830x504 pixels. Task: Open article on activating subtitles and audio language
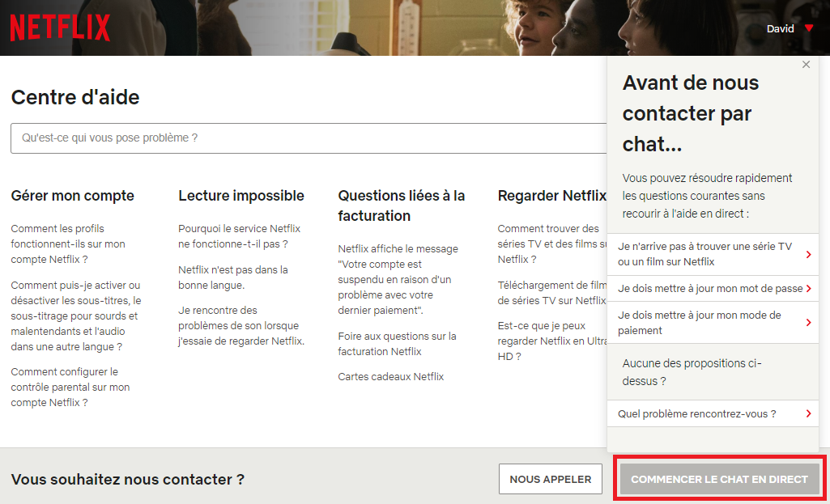(75, 316)
